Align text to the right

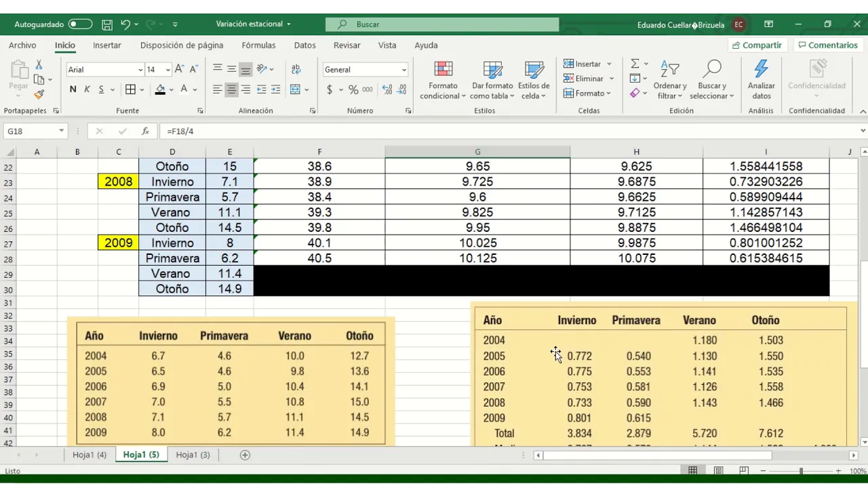click(x=245, y=89)
